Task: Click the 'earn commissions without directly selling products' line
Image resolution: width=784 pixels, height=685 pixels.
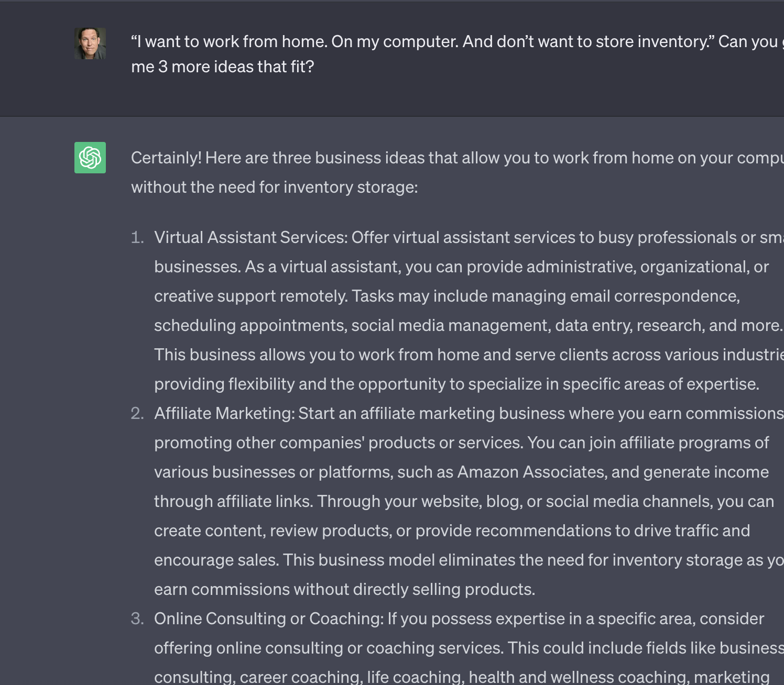Action: tap(345, 589)
